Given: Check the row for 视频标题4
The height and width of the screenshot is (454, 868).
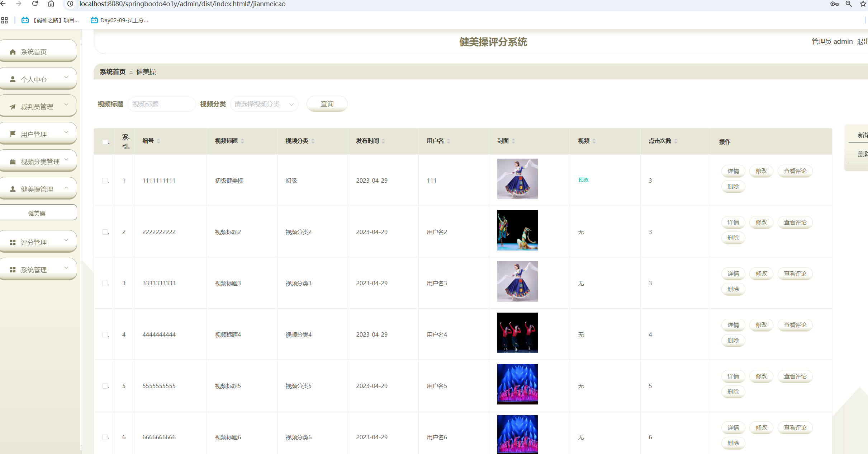Looking at the screenshot, I should (105, 334).
